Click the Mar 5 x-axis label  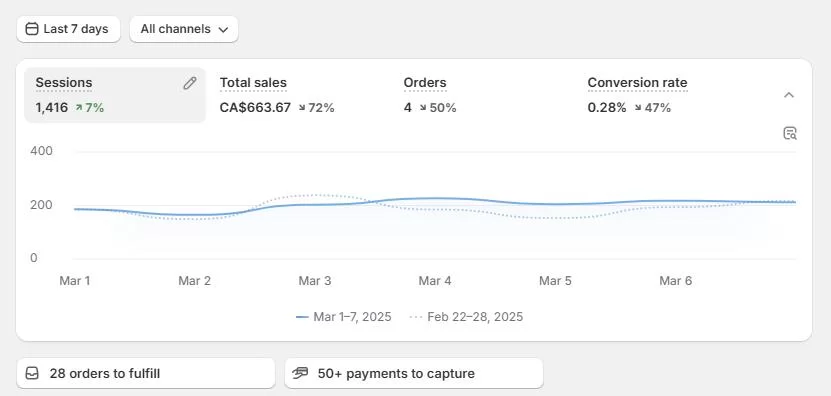(555, 281)
